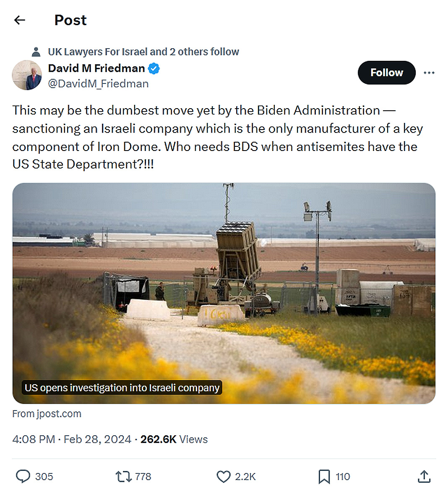Bookmark this post

tap(324, 476)
